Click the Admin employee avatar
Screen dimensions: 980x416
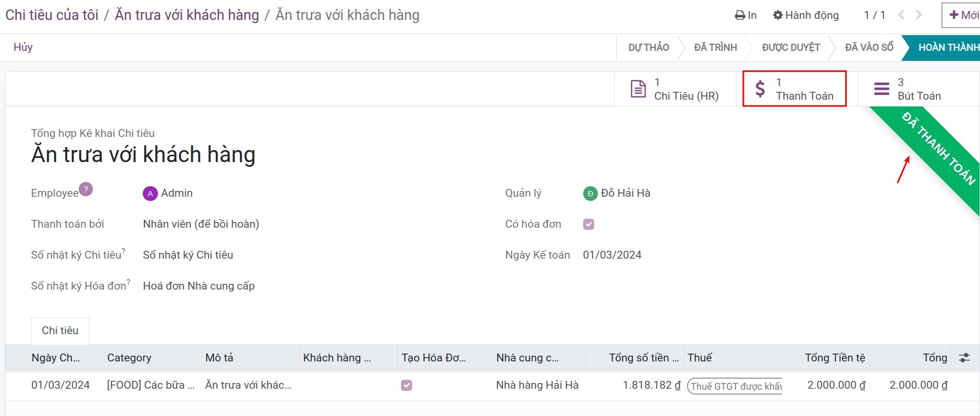[150, 194]
